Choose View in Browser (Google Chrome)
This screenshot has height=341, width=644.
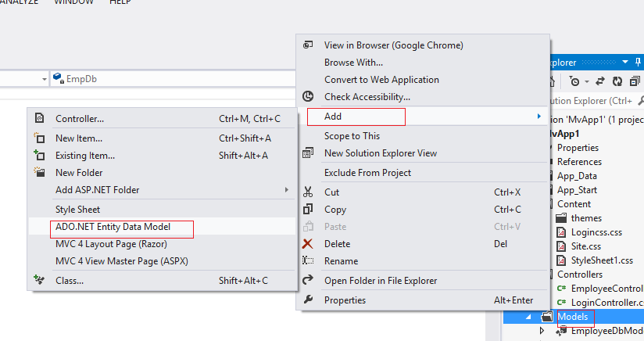pos(393,45)
